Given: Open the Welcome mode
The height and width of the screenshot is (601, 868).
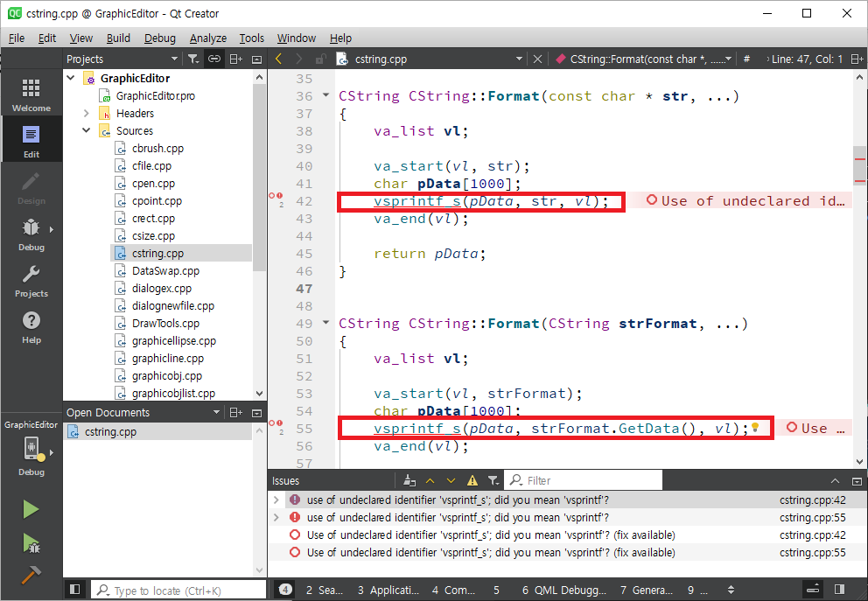Looking at the screenshot, I should [31, 95].
